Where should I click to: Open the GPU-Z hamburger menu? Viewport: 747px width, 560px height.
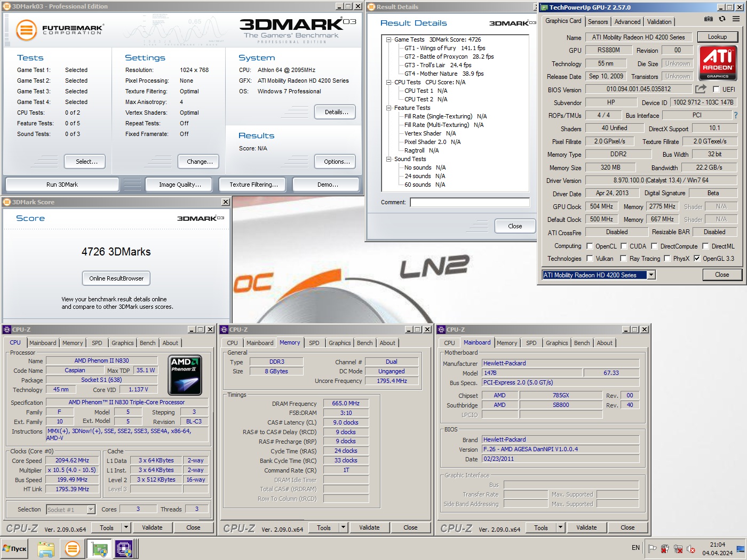(736, 19)
